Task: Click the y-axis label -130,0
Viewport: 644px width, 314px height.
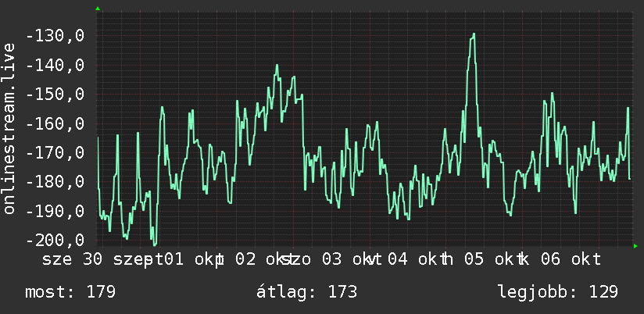Action: point(55,36)
